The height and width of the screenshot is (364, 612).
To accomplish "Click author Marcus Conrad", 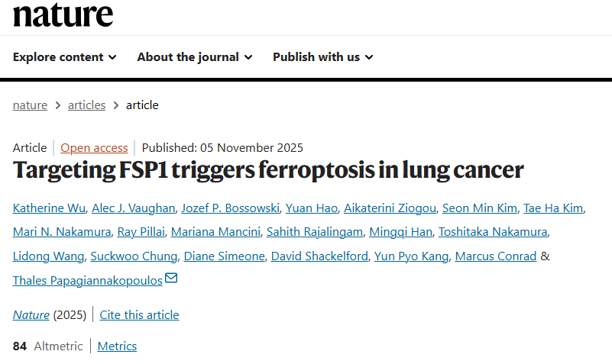I will pos(495,256).
